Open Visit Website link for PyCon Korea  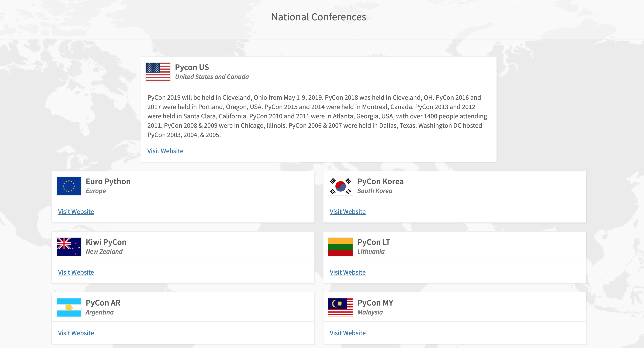point(347,212)
